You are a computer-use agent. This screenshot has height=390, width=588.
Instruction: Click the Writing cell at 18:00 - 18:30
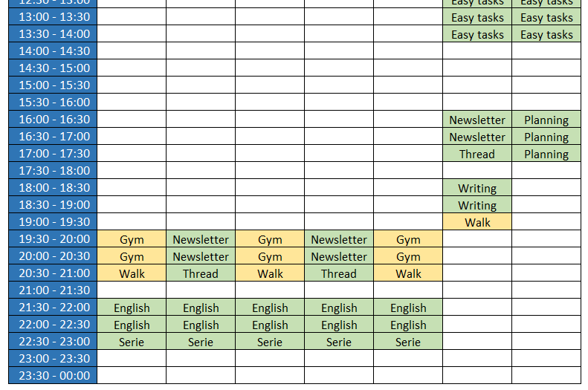point(477,188)
